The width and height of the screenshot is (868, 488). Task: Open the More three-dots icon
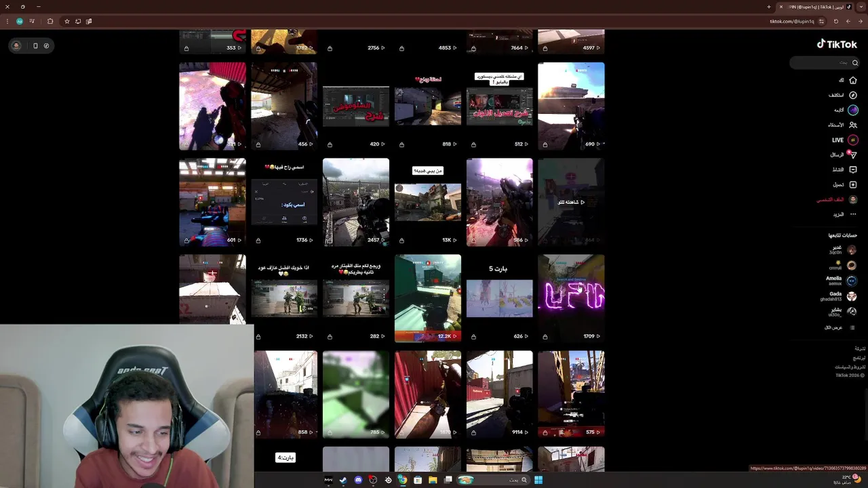pyautogui.click(x=853, y=214)
